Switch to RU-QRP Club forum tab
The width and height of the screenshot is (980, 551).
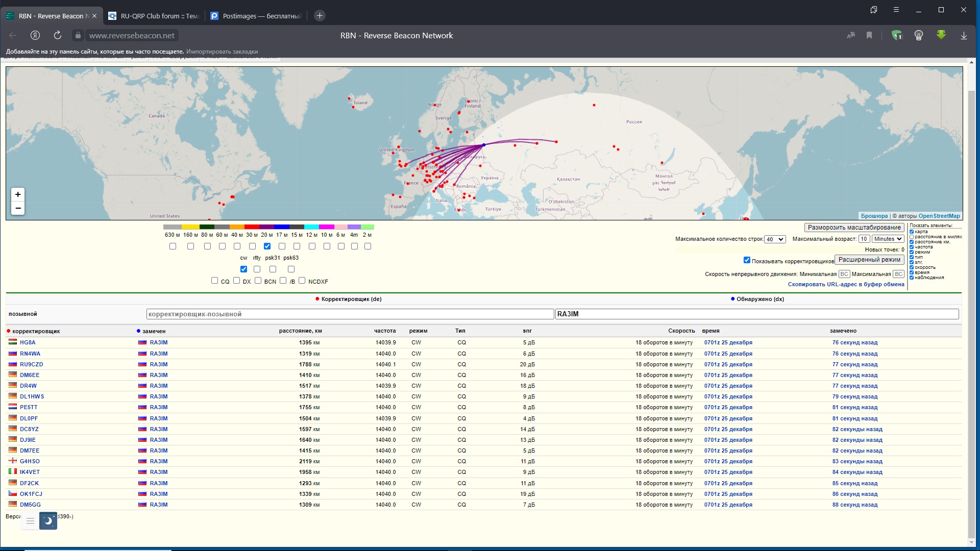[x=155, y=16]
